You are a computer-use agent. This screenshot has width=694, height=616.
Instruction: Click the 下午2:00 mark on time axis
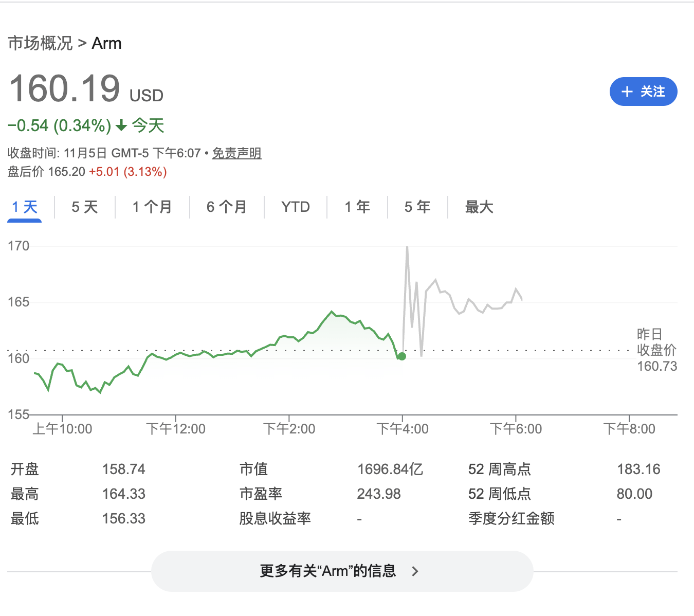289,429
